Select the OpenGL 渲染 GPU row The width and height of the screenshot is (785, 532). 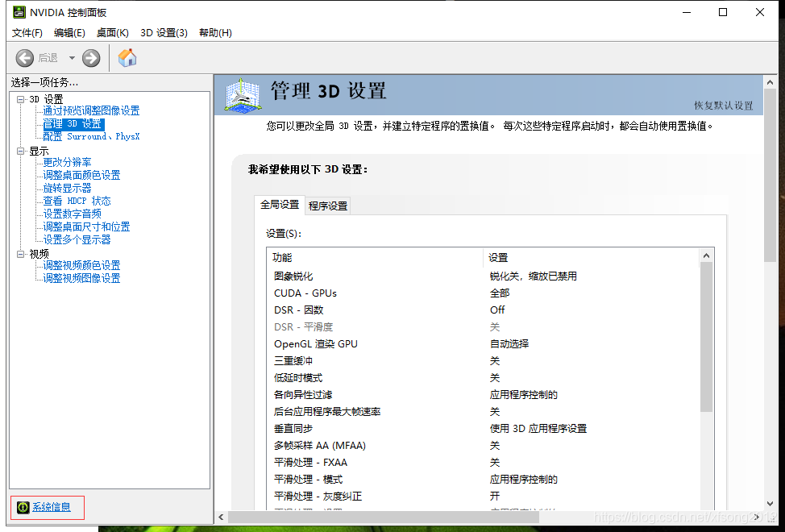[x=483, y=344]
